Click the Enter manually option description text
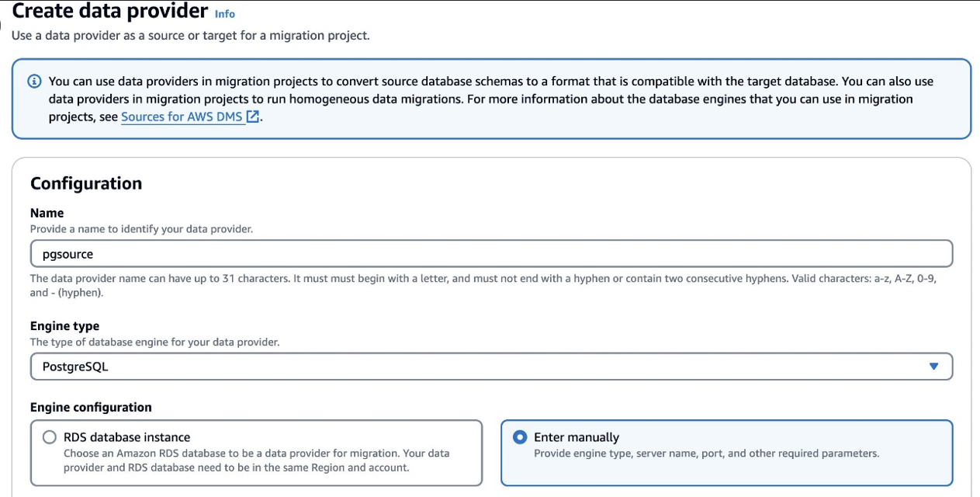 [706, 454]
